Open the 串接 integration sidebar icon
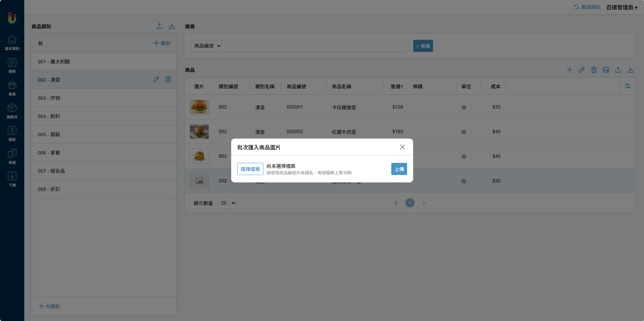Screen dimensions: 644x321 coord(12,156)
